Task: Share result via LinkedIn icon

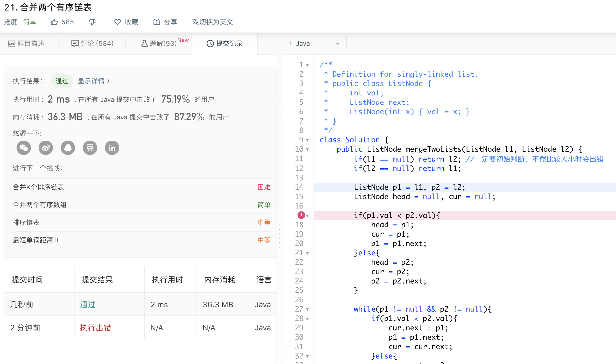Action: 112,148
